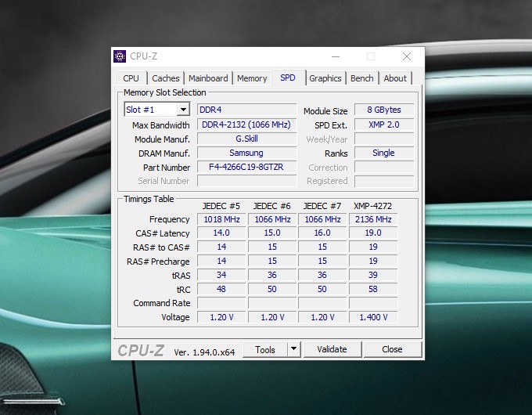532x415 pixels.
Task: Click the Max Bandwidth value DDR4-2132 (1066 MHz)
Action: [x=246, y=125]
